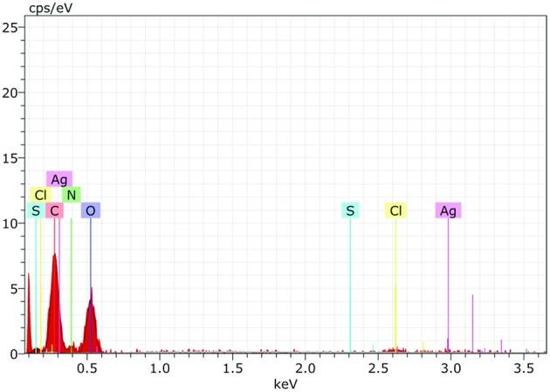Click the top of the carbon peak

(x=54, y=255)
